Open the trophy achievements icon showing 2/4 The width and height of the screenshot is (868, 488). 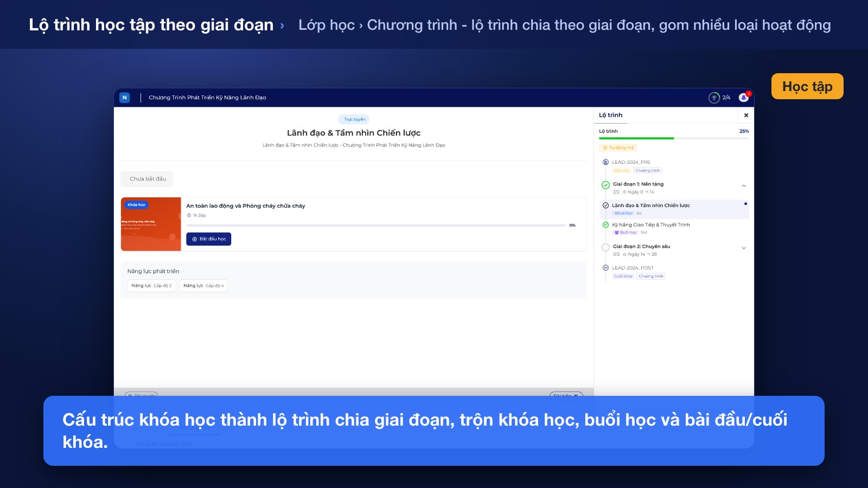714,98
